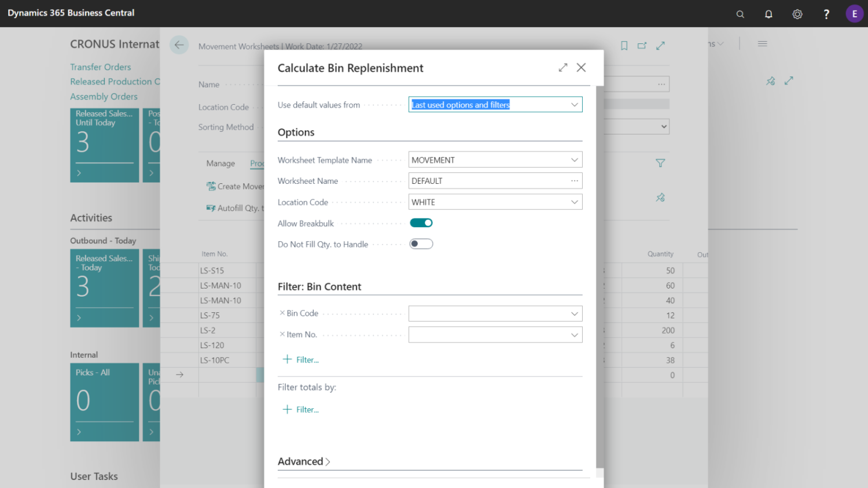
Task: Open the filter pane funnel icon
Action: tap(660, 163)
